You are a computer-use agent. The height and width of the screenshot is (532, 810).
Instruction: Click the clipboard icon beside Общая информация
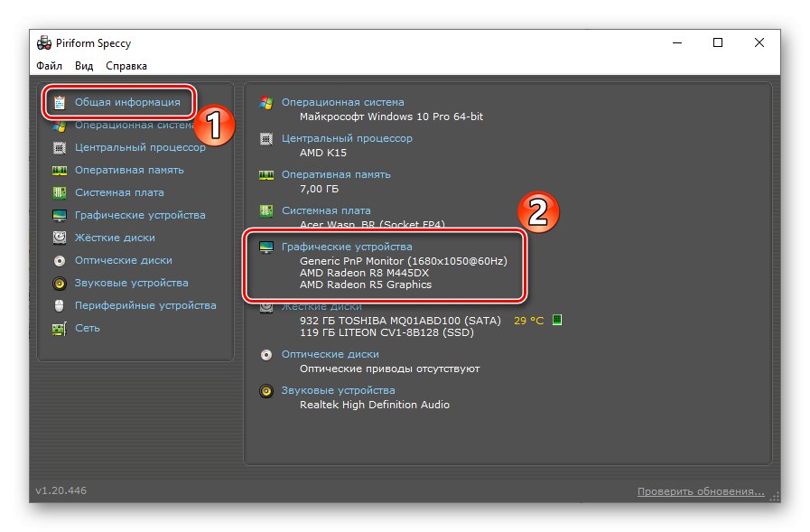pyautogui.click(x=60, y=102)
